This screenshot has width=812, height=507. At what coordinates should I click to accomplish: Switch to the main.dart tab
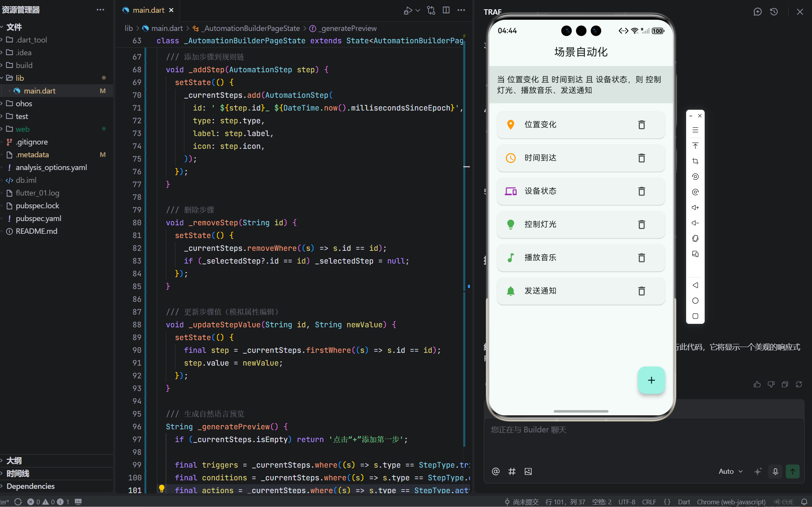pyautogui.click(x=148, y=10)
